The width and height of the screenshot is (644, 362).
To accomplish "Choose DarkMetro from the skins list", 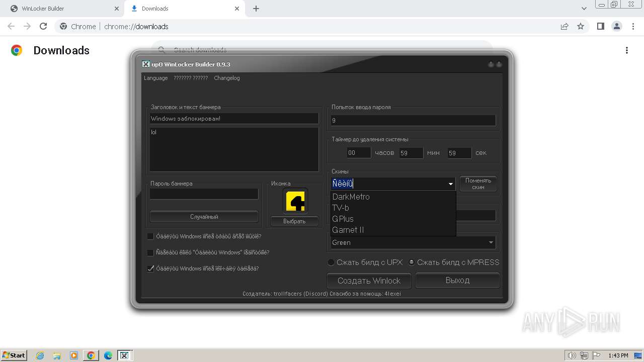I will tap(393, 197).
